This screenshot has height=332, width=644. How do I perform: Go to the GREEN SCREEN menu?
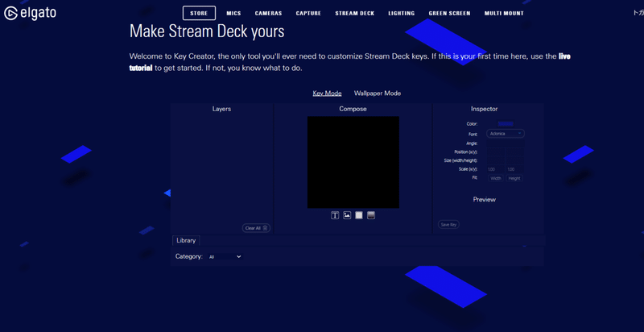(450, 13)
